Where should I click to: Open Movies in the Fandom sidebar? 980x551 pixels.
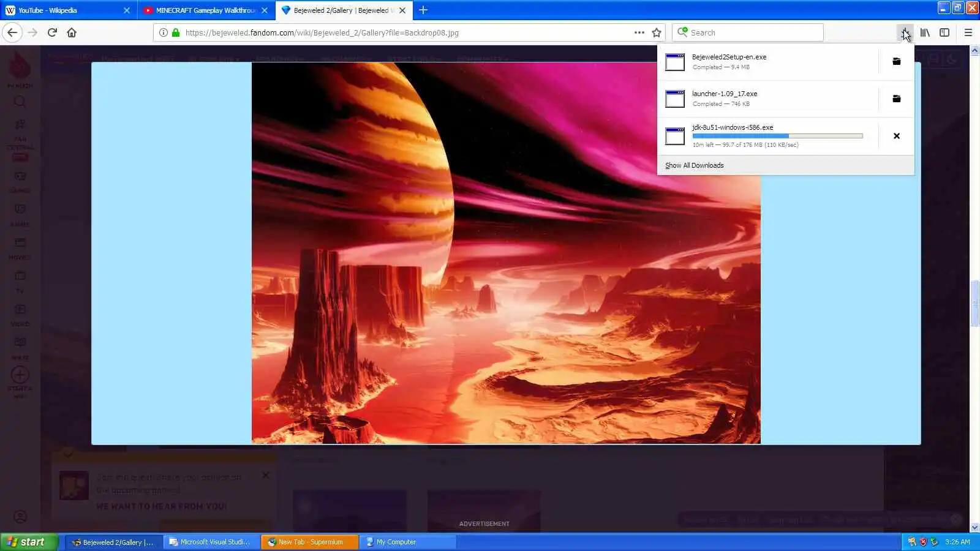(20, 248)
